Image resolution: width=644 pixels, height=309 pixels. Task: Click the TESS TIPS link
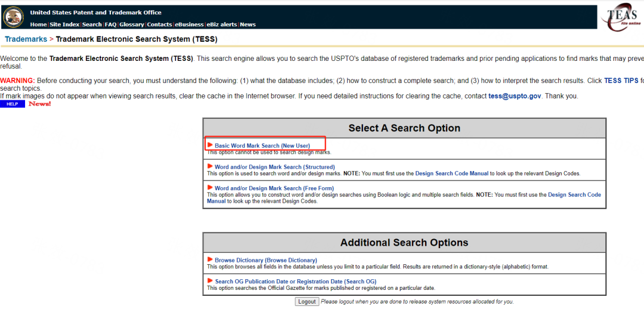(x=621, y=81)
